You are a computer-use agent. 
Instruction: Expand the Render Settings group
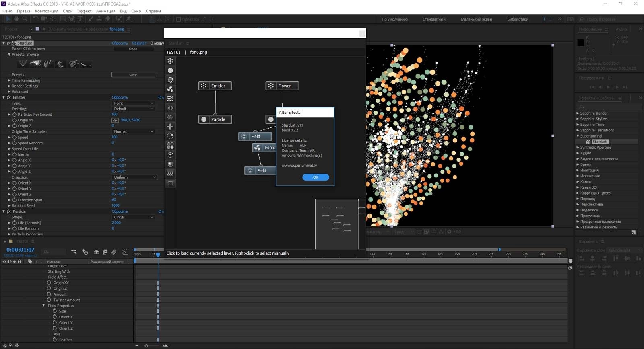(9, 86)
